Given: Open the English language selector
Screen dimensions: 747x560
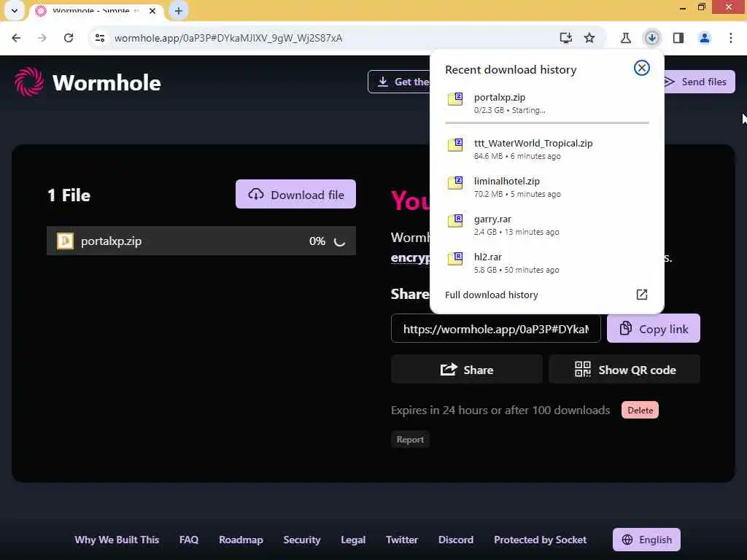Looking at the screenshot, I should (x=646, y=540).
